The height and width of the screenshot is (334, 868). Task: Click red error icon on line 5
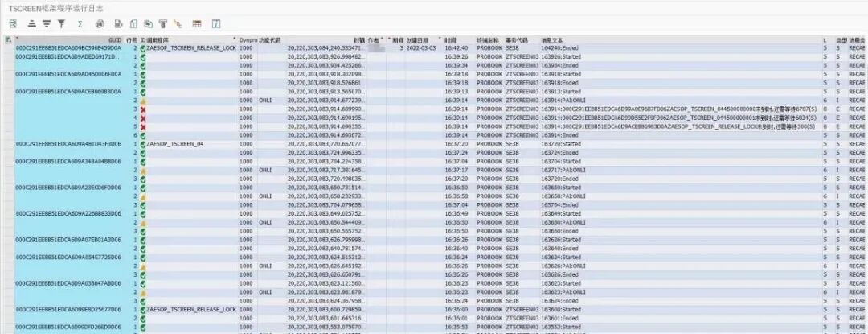(x=143, y=127)
